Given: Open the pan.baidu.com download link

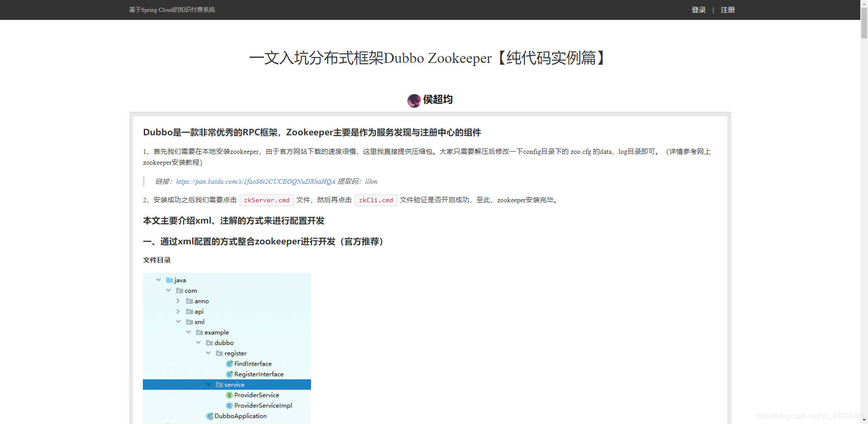Looking at the screenshot, I should click(x=255, y=181).
